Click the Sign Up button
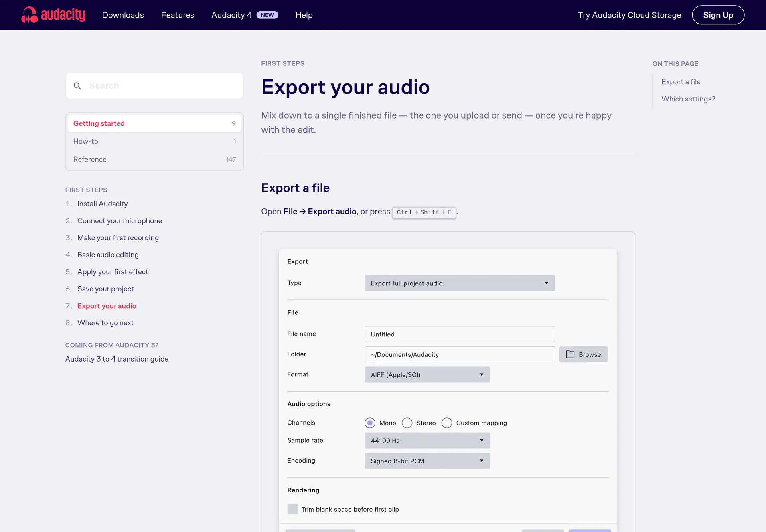 718,15
